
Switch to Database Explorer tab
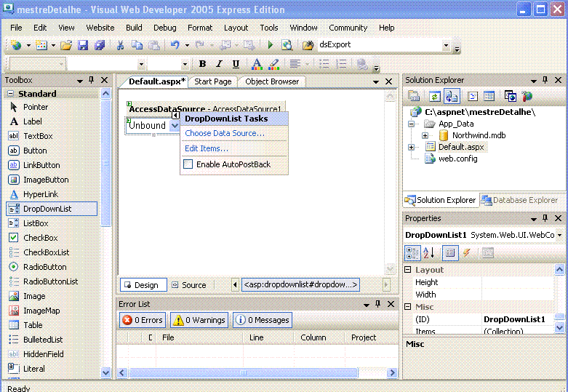[x=520, y=200]
